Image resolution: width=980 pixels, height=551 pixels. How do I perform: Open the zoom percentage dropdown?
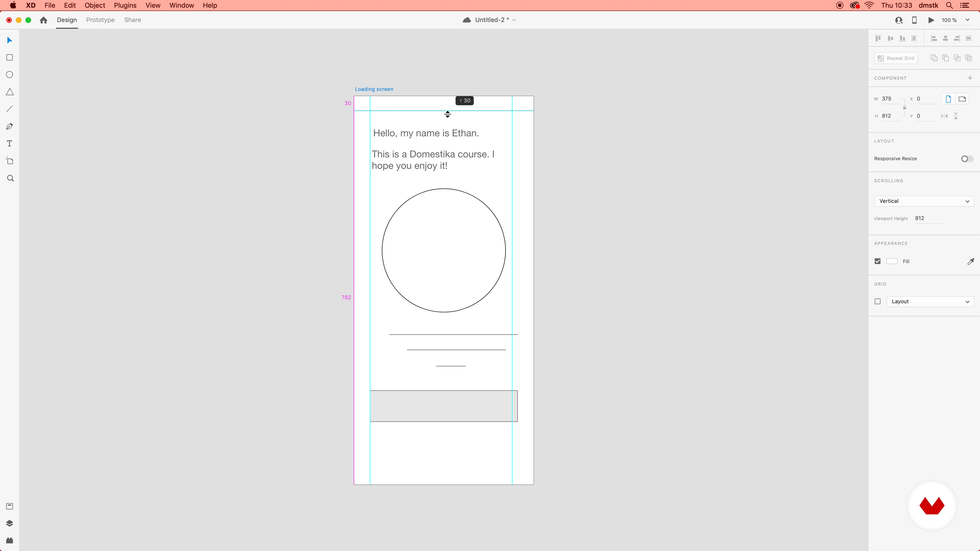967,20
